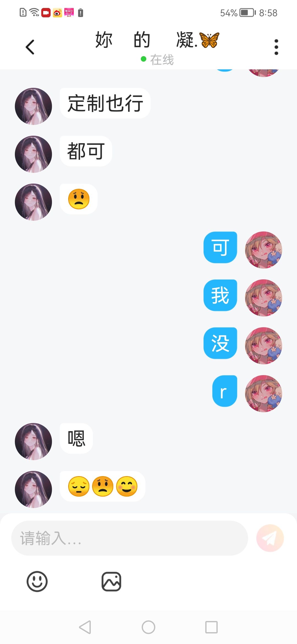The height and width of the screenshot is (644, 297).
Task: Tap the Android home circle button
Action: [148, 627]
